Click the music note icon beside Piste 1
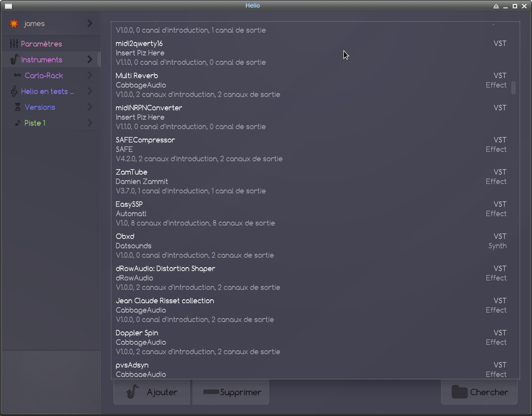The height and width of the screenshot is (416, 532). [18, 123]
